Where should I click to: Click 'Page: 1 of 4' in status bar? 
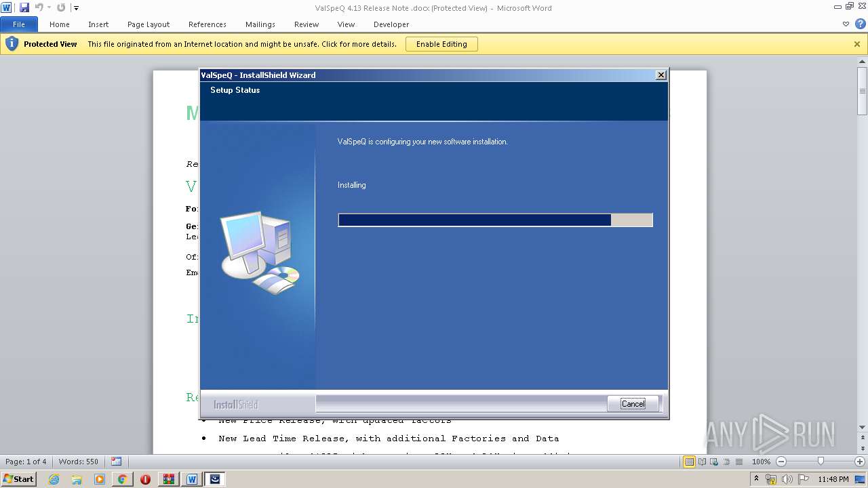point(26,462)
